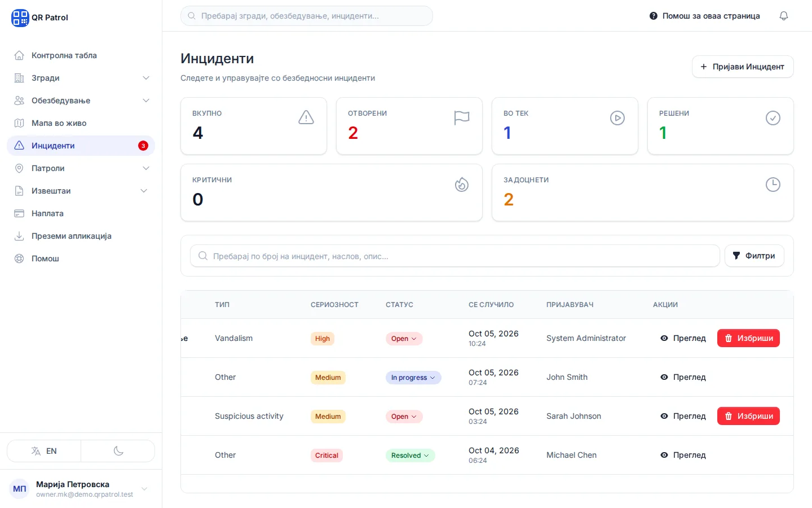
Task: Open Филтри filter button
Action: point(754,256)
